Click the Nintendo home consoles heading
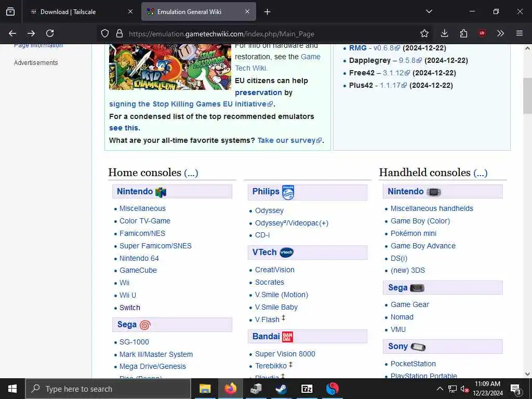 (135, 192)
